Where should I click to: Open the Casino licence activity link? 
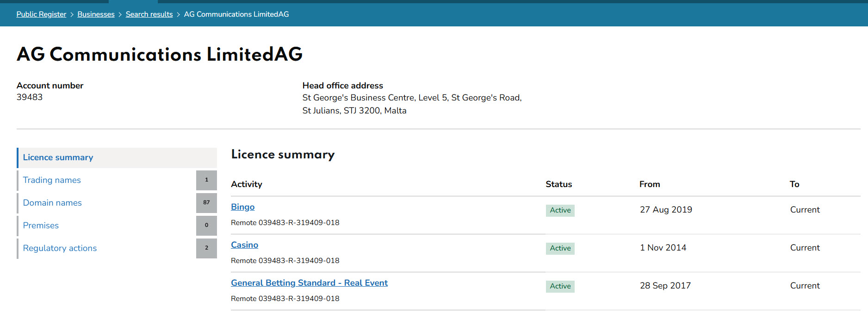244,245
